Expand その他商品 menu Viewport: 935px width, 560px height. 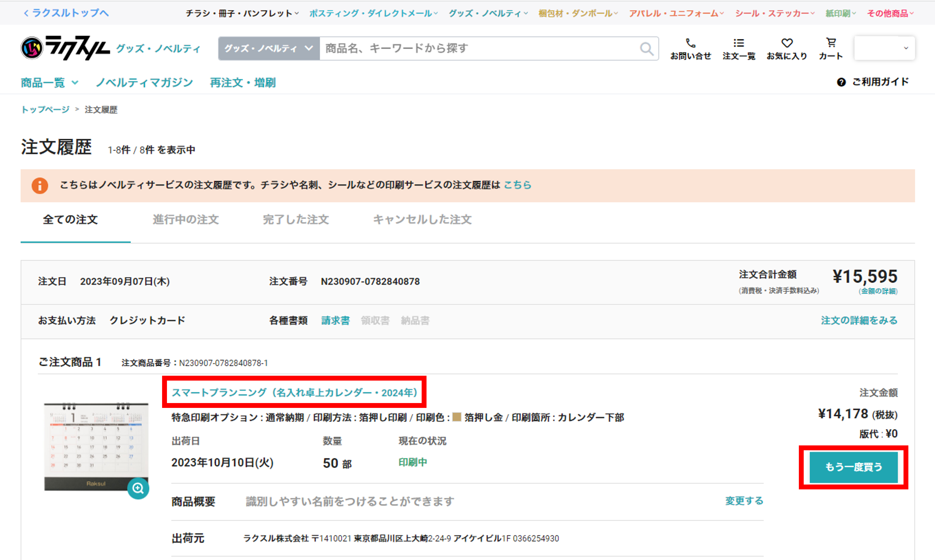point(890,13)
